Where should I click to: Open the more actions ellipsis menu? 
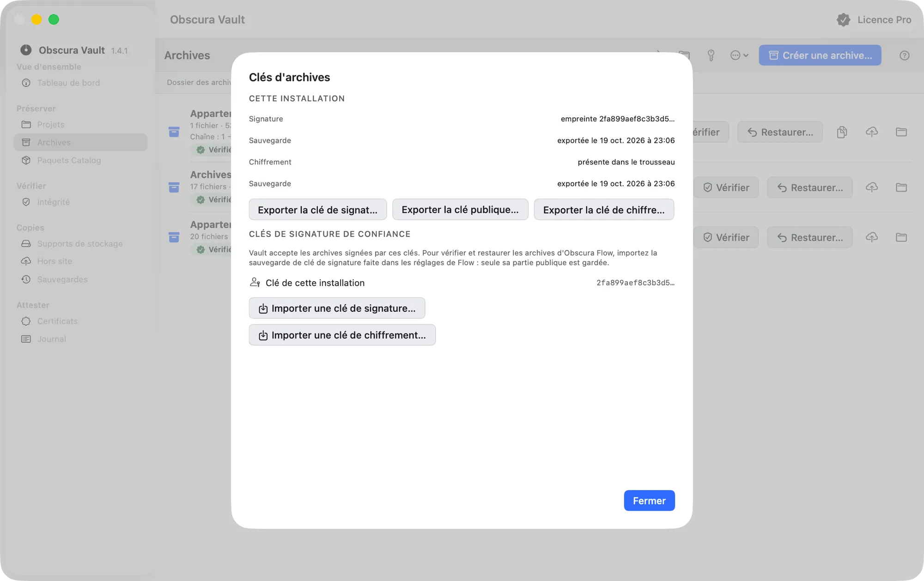click(739, 55)
